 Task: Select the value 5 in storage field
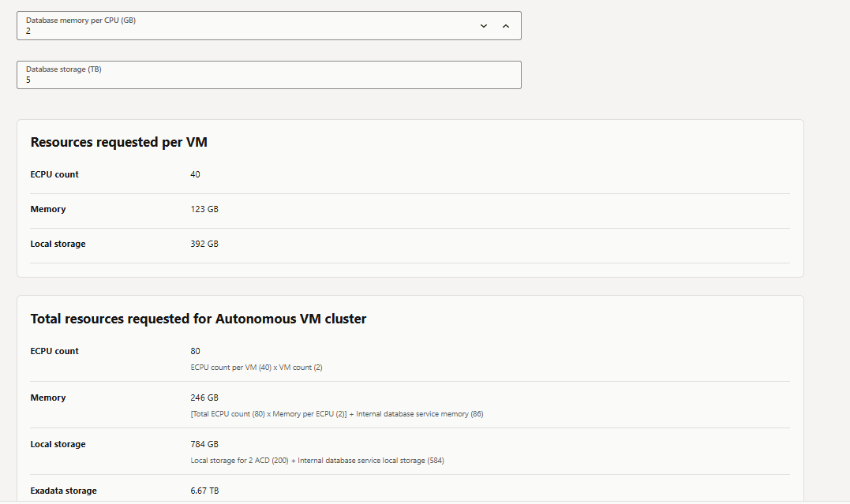click(x=28, y=80)
